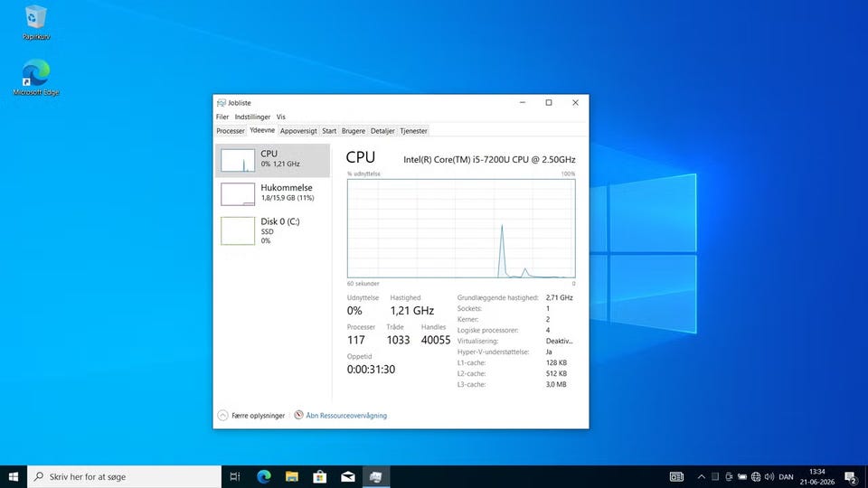Click the DAN language indicator
The height and width of the screenshot is (488, 868).
pyautogui.click(x=786, y=476)
